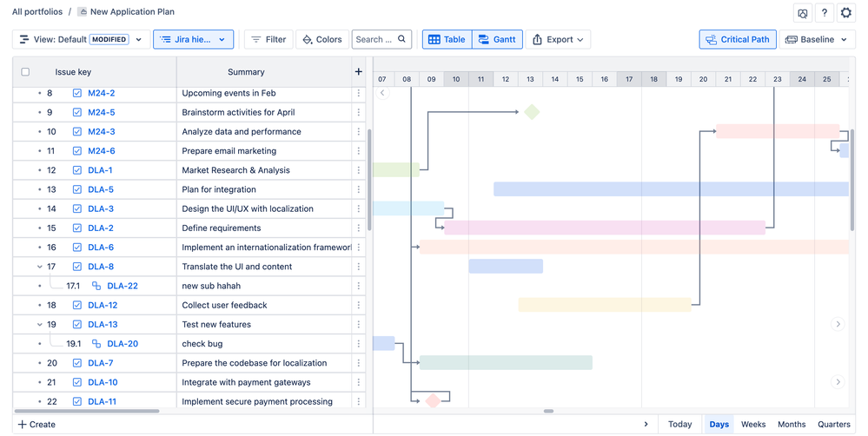Sort by the Issue key column header
Screen dimensions: 868x436
point(73,72)
